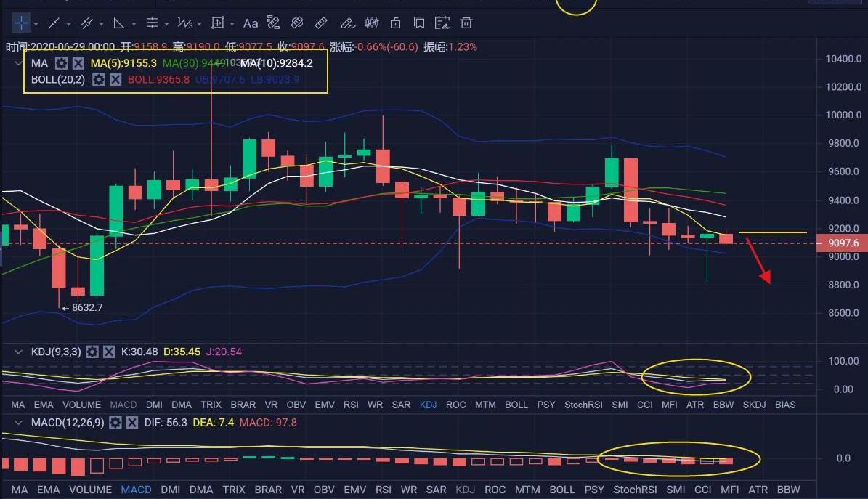Close the KDJ(9,3,3) indicator panel
This screenshot has height=499, width=868.
tap(109, 352)
